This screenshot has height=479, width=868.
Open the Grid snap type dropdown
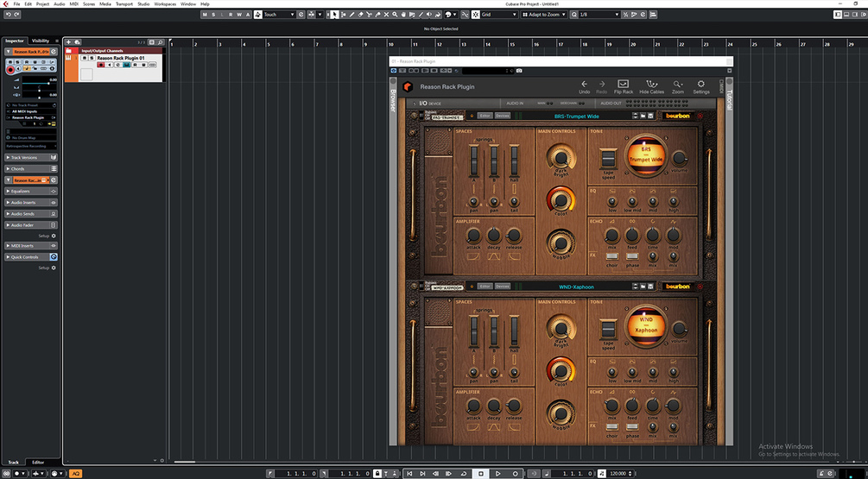click(x=498, y=15)
